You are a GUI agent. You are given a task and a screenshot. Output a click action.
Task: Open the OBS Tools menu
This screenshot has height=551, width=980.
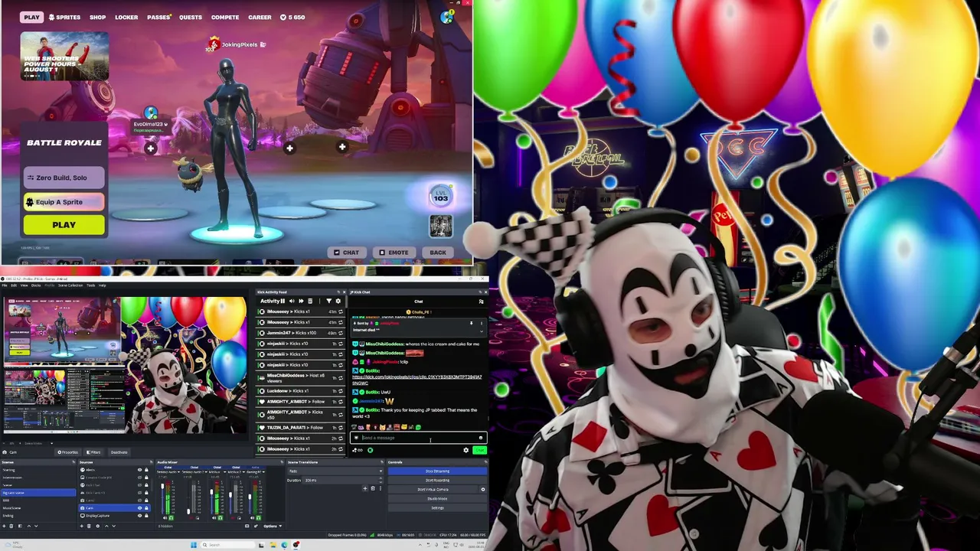click(90, 285)
